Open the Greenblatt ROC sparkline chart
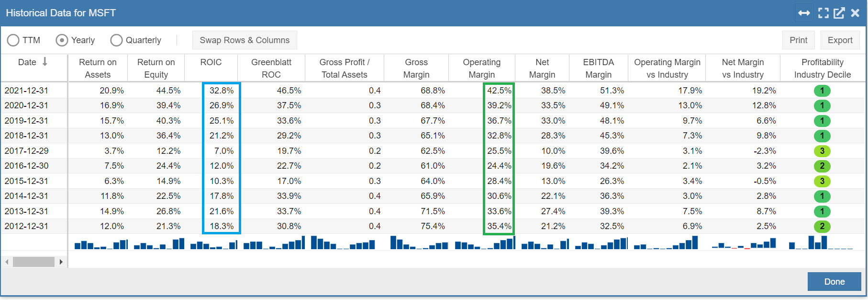868x300 pixels. point(274,243)
